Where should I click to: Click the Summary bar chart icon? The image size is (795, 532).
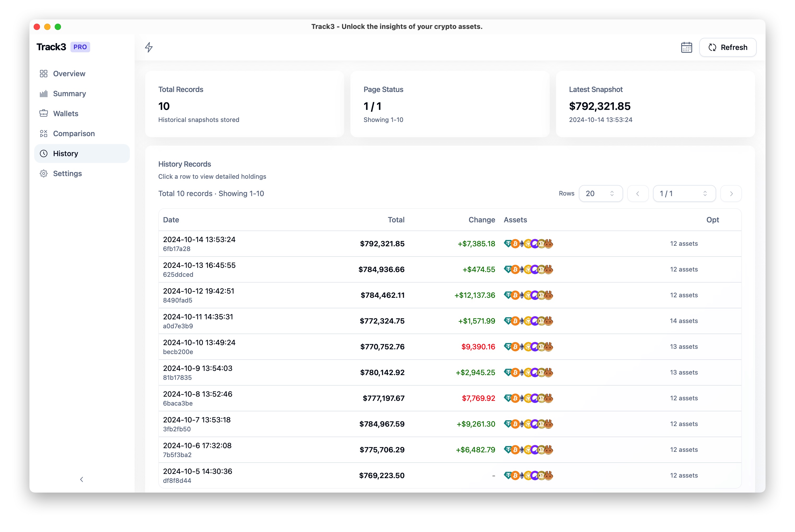tap(43, 94)
